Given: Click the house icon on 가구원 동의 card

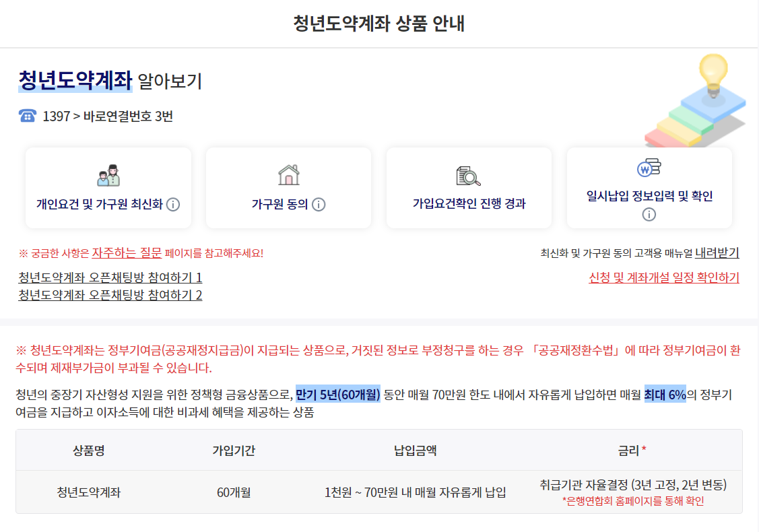Looking at the screenshot, I should point(288,174).
